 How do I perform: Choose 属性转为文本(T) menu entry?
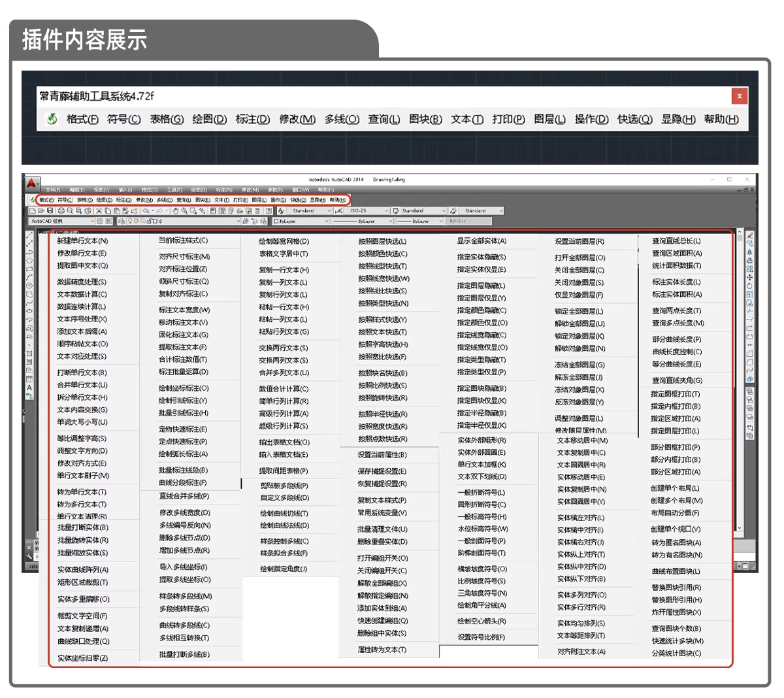[x=382, y=650]
